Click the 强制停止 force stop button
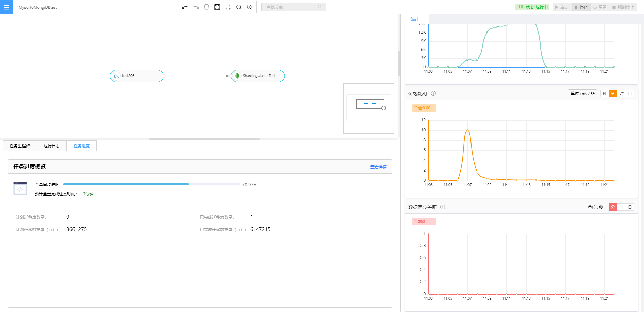 tap(623, 7)
